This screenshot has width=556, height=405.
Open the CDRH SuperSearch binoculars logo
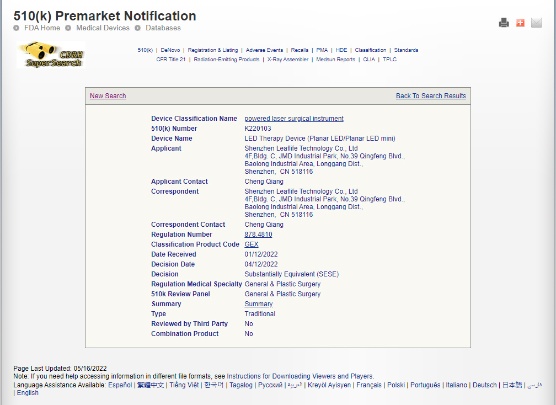(51, 54)
